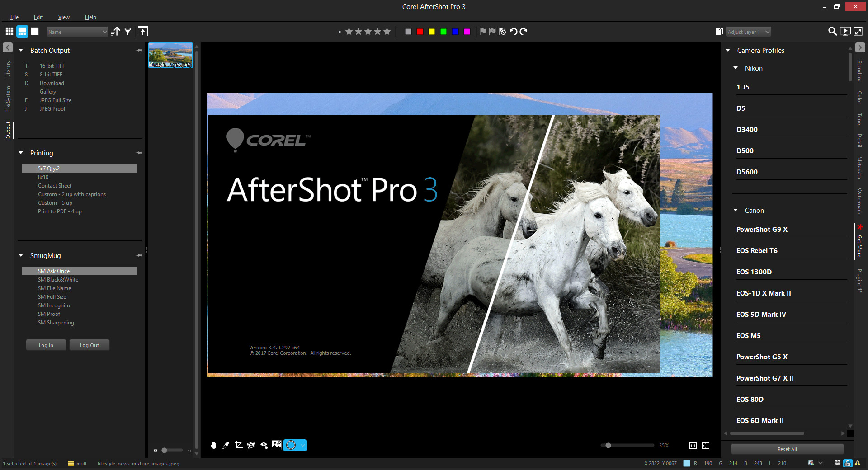Switch to single image view

[x=35, y=32]
